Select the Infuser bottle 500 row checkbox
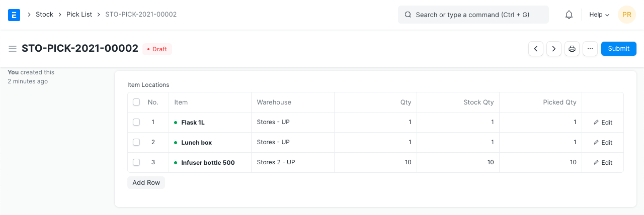The height and width of the screenshot is (215, 644). coord(136,162)
